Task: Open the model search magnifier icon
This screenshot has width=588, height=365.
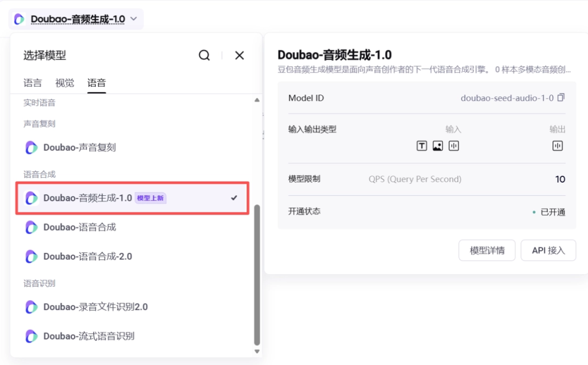Action: coord(204,55)
